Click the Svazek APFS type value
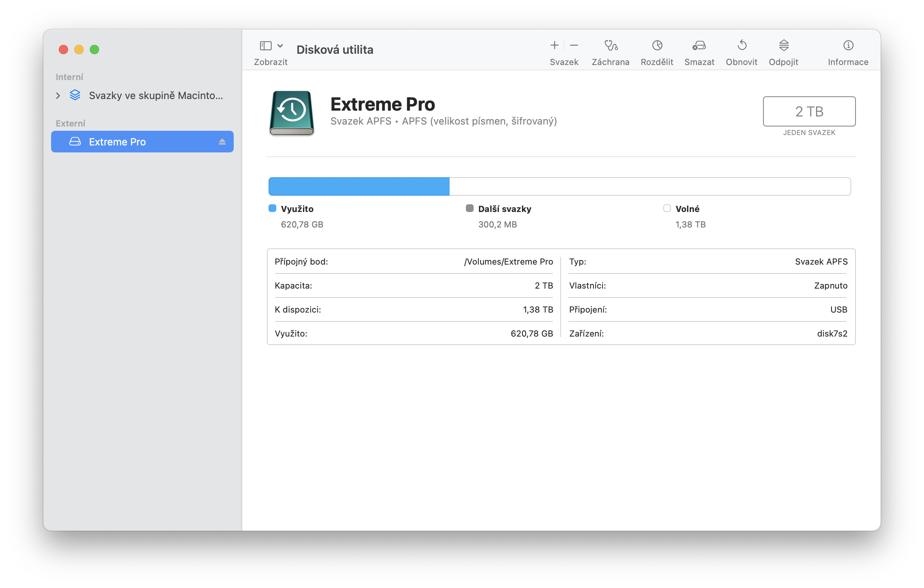 (821, 262)
